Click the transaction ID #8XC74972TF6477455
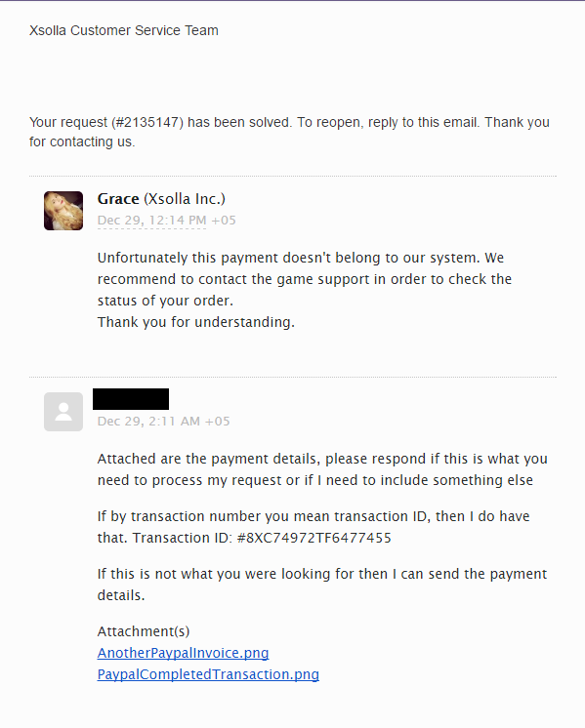The width and height of the screenshot is (585, 728). point(314,538)
